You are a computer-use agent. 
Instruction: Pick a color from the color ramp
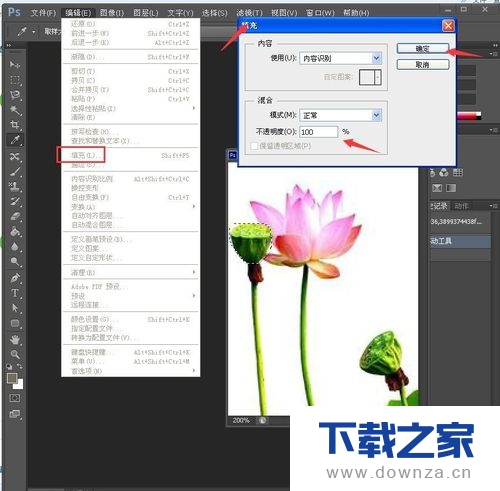click(x=469, y=116)
